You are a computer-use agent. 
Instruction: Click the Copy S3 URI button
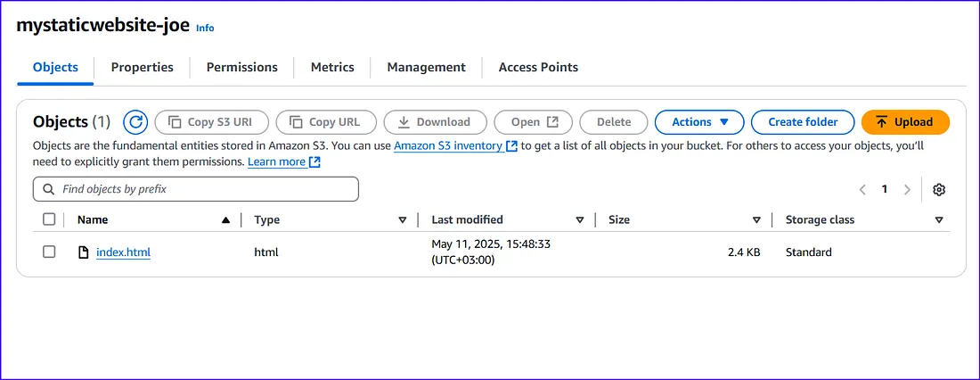tap(212, 122)
